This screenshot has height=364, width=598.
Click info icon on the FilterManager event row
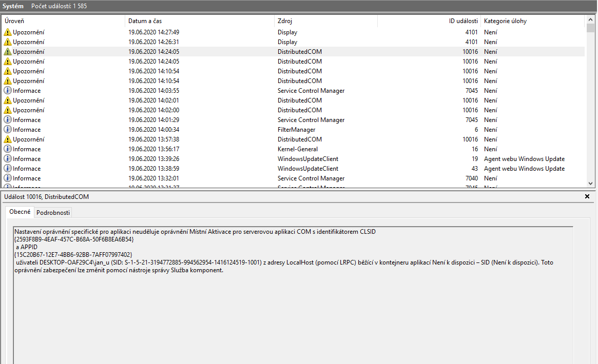click(x=7, y=130)
